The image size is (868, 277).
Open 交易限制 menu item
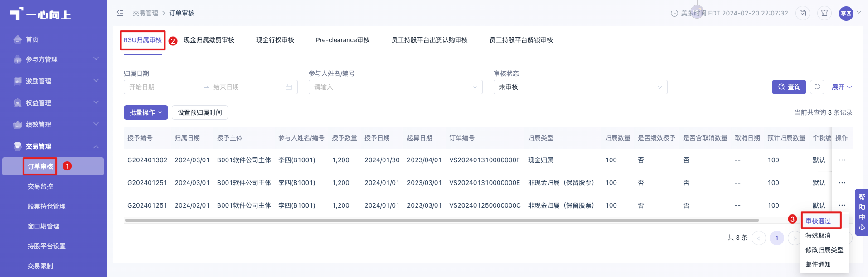point(40,266)
